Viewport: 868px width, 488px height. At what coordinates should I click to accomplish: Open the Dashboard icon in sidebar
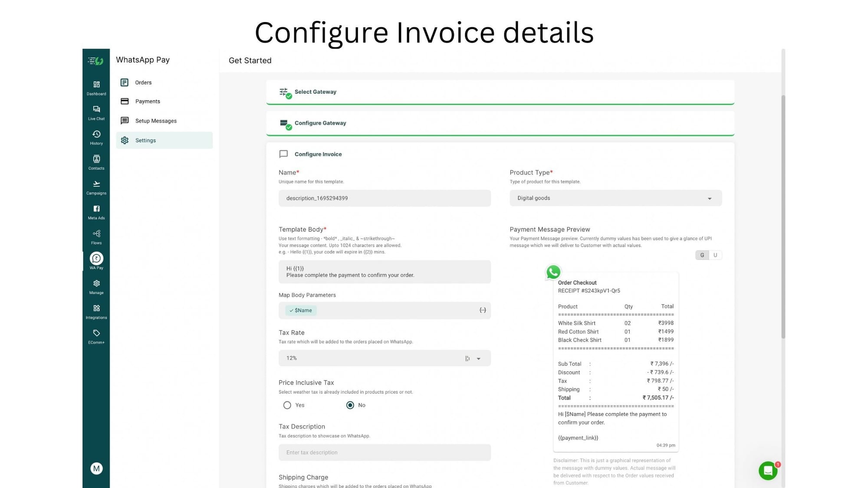click(x=96, y=88)
